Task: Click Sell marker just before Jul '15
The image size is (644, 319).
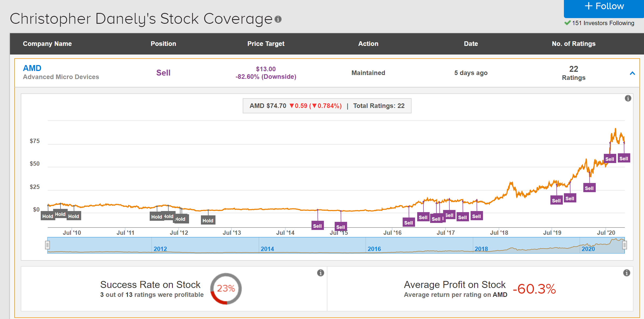Action: 317,226
